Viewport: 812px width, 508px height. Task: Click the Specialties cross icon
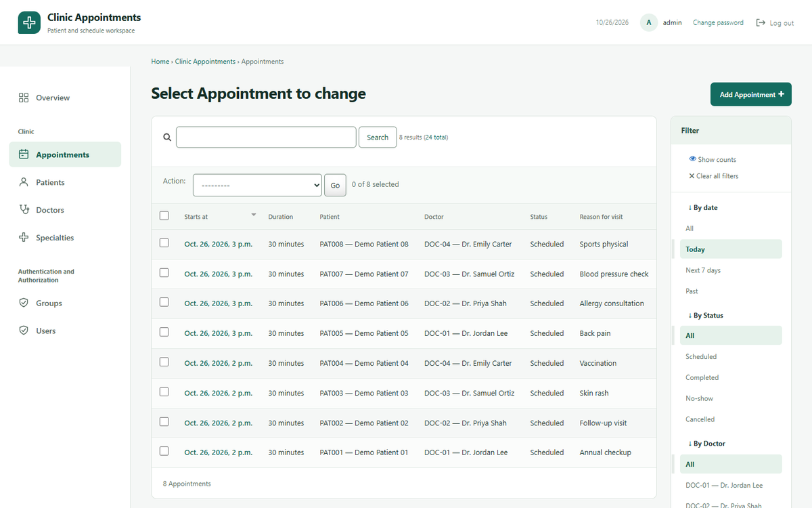(x=24, y=238)
